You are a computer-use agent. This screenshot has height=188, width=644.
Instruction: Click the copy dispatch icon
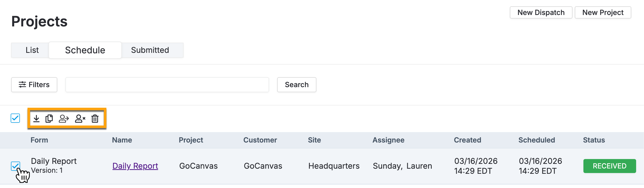49,118
